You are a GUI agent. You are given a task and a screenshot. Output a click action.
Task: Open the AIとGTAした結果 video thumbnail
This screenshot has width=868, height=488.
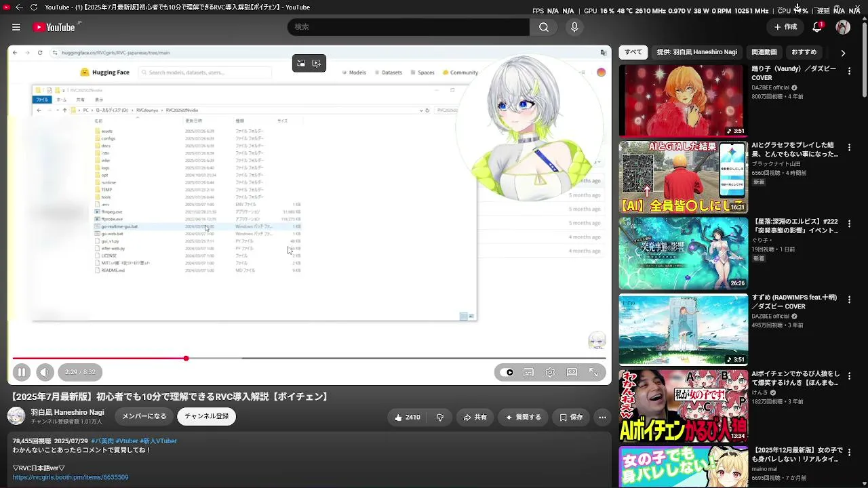tap(683, 178)
